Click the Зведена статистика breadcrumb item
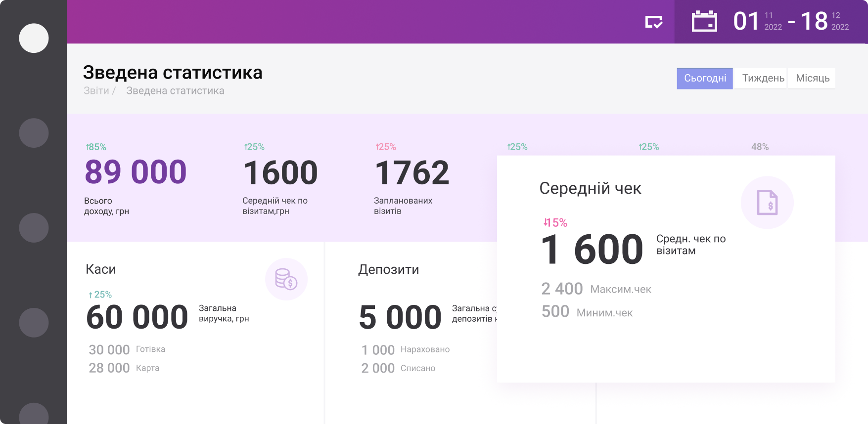Image resolution: width=868 pixels, height=424 pixels. tap(175, 91)
